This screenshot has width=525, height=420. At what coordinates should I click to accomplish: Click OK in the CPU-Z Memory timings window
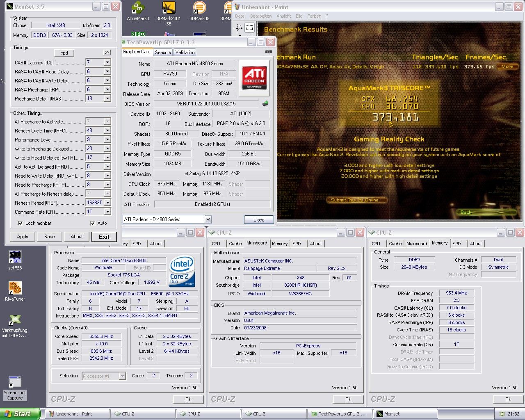click(x=508, y=399)
